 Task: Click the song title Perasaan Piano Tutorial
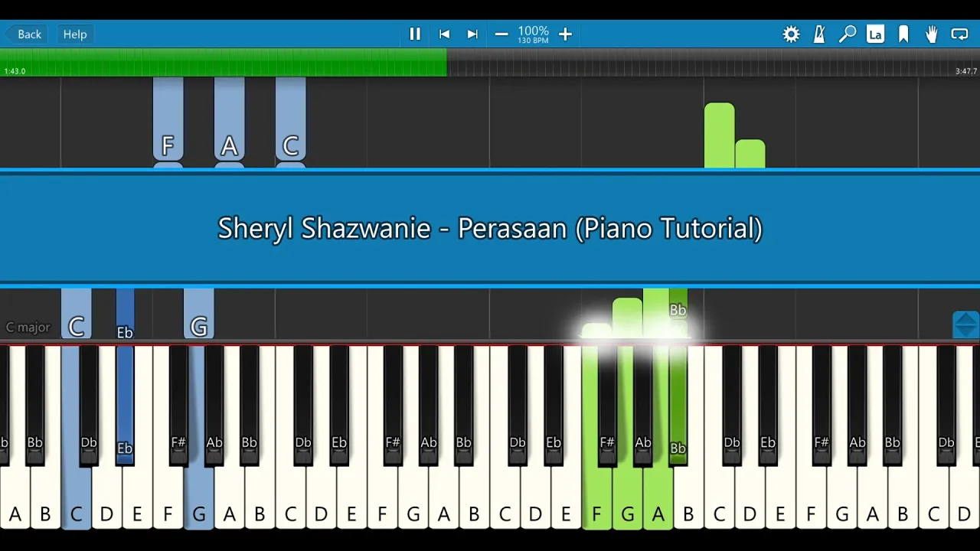(x=490, y=228)
